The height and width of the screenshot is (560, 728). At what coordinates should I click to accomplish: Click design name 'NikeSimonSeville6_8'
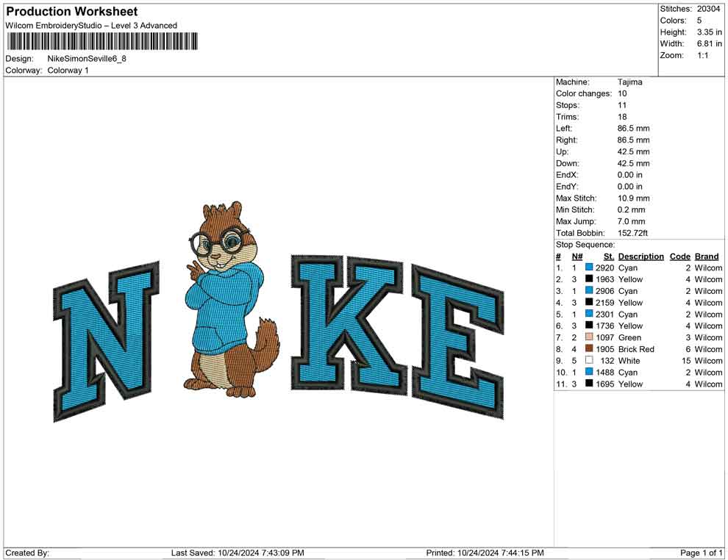[87, 59]
